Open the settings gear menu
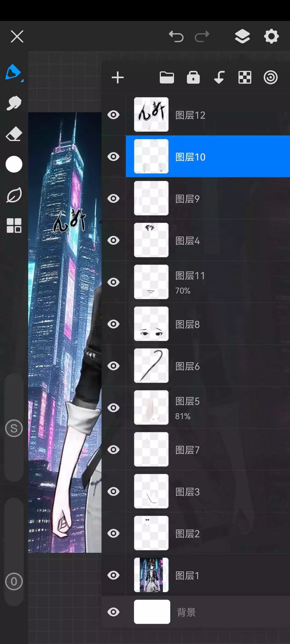 pyautogui.click(x=271, y=36)
